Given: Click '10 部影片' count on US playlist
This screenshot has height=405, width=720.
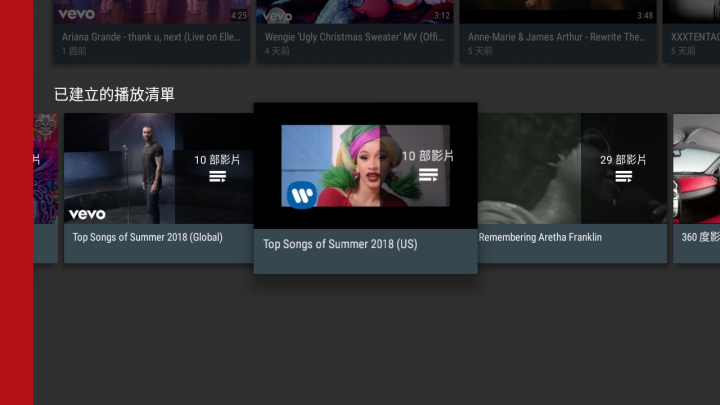Looking at the screenshot, I should [428, 156].
